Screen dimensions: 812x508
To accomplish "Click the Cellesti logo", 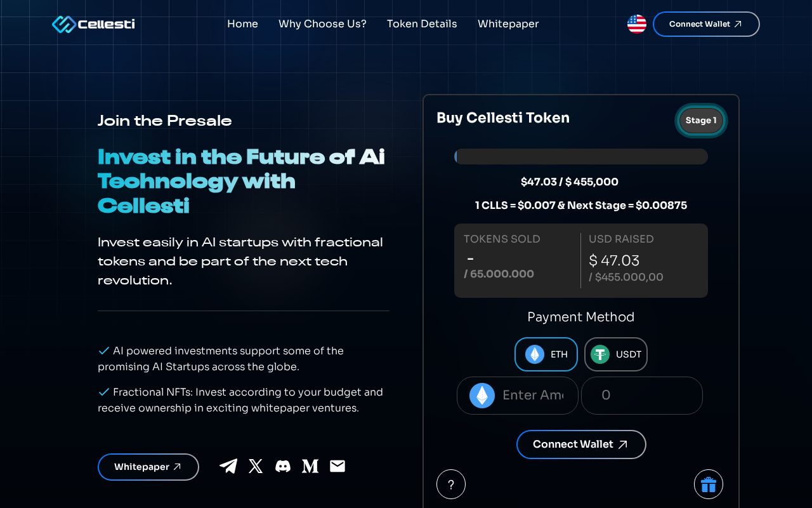I will click(93, 24).
